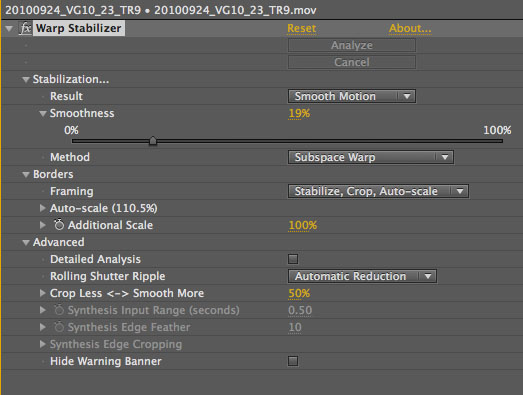The height and width of the screenshot is (395, 523).
Task: Click the Crop Less <-> Smooth More label
Action: [127, 293]
